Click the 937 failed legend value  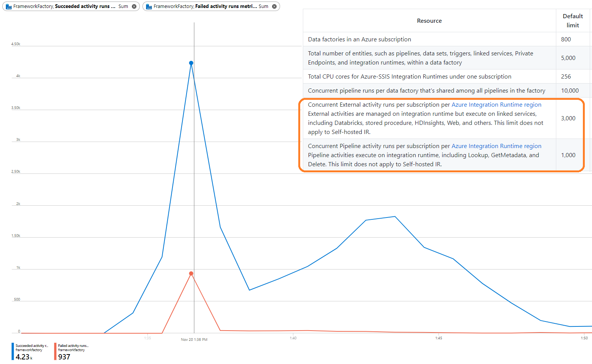point(64,357)
